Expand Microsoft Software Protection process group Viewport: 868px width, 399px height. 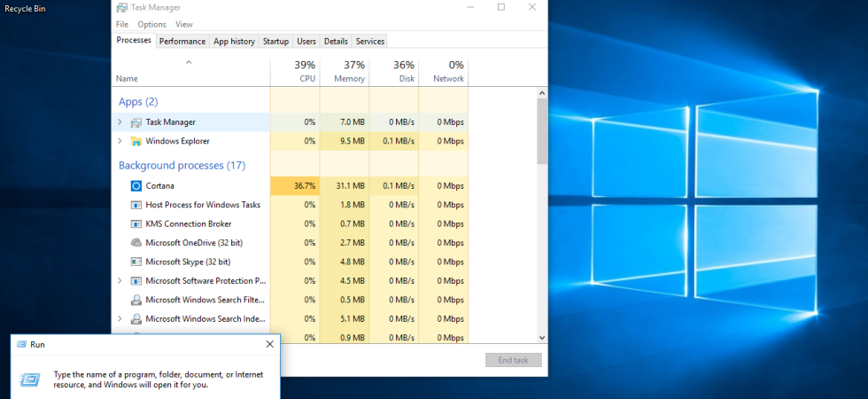120,281
